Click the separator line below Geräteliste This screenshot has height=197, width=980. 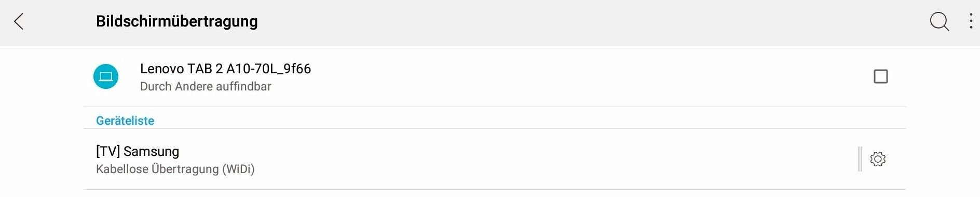coord(495,128)
